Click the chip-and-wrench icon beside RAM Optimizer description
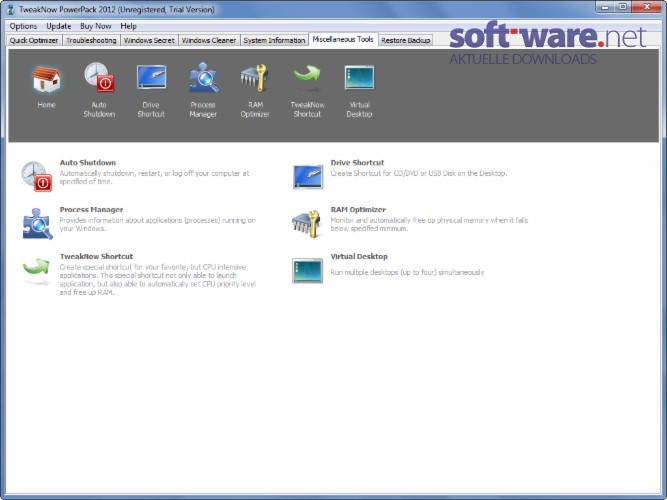This screenshot has width=667, height=500. click(306, 223)
